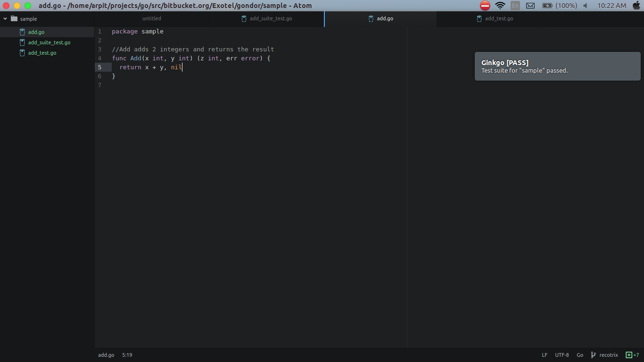Open add_suite_test.go in the tree view
Viewport: 644px width, 362px height.
tap(49, 42)
